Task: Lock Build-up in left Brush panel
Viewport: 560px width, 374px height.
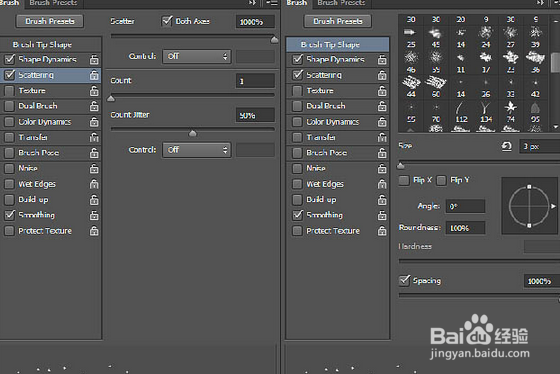Action: 94,200
